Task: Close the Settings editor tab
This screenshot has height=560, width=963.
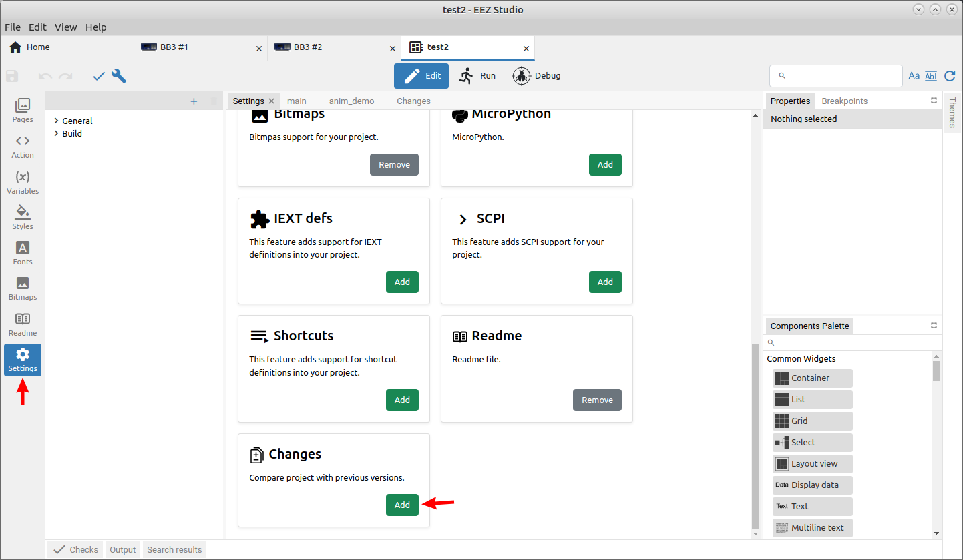Action: click(x=271, y=101)
